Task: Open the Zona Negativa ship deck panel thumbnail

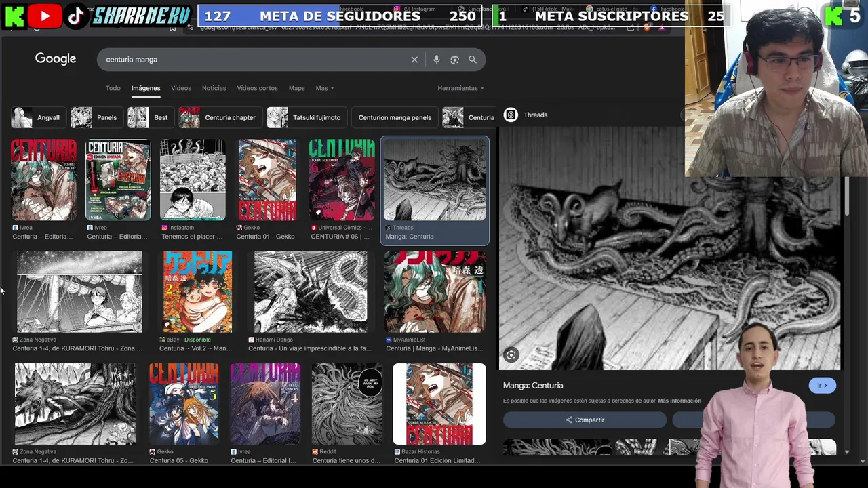Action: click(79, 292)
